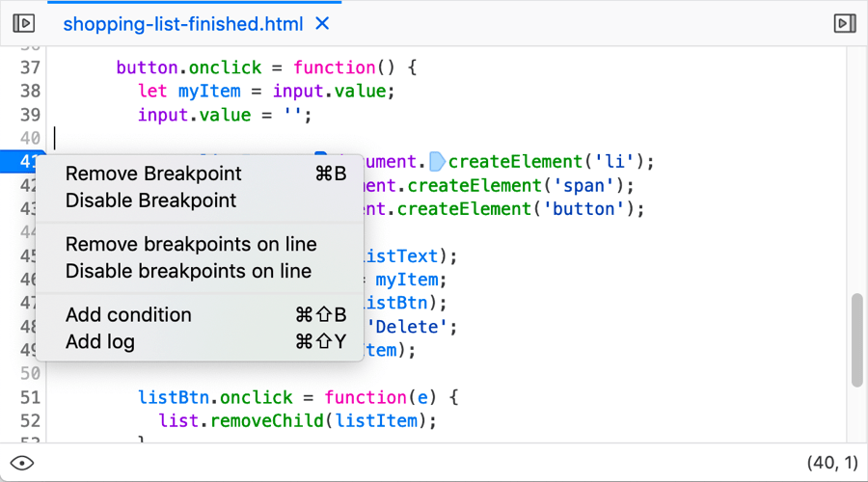This screenshot has height=482, width=868.
Task: Select Disable Breakpoint menu entry
Action: (150, 201)
